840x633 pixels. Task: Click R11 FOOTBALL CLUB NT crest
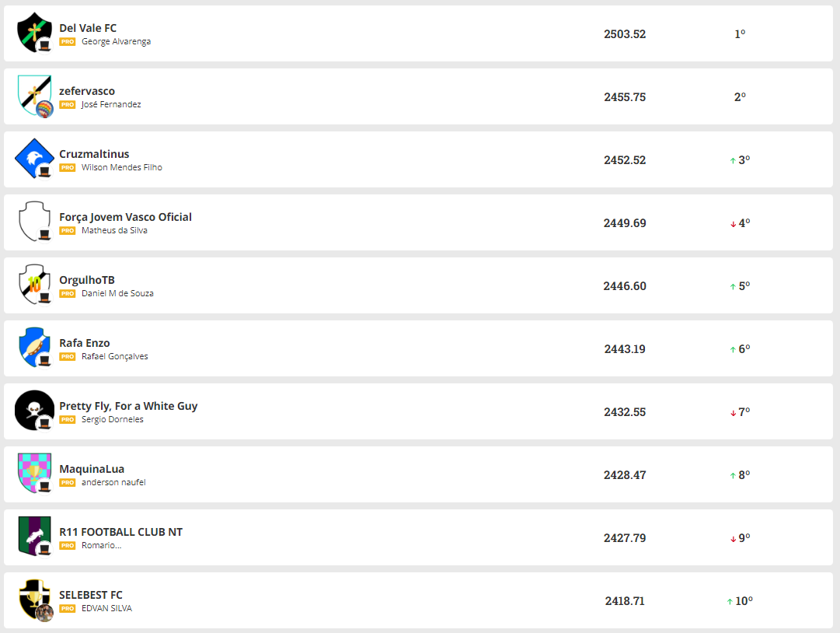tap(34, 537)
